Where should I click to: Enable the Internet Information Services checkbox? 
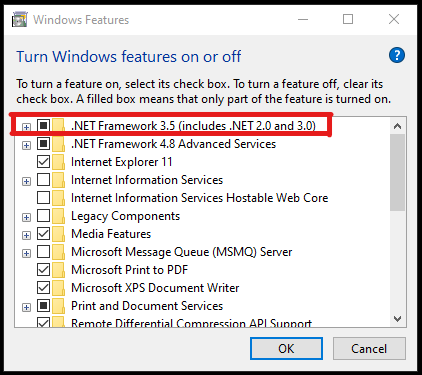[43, 180]
